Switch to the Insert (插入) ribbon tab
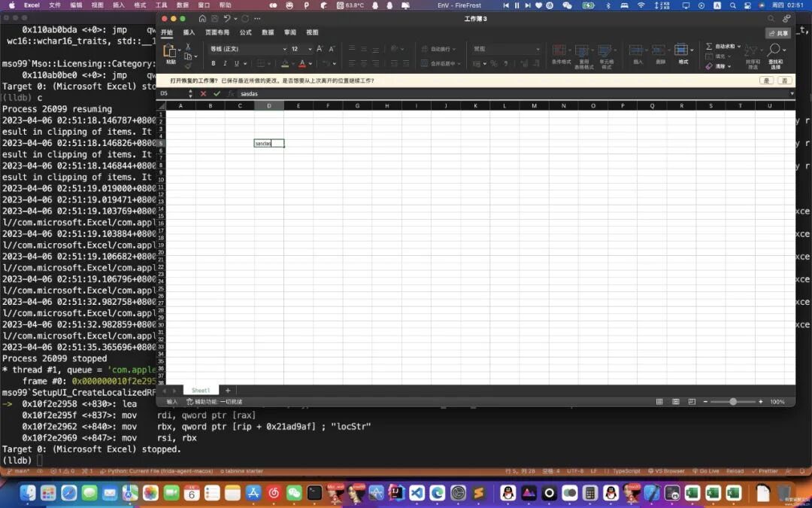The image size is (812, 508). [189, 32]
